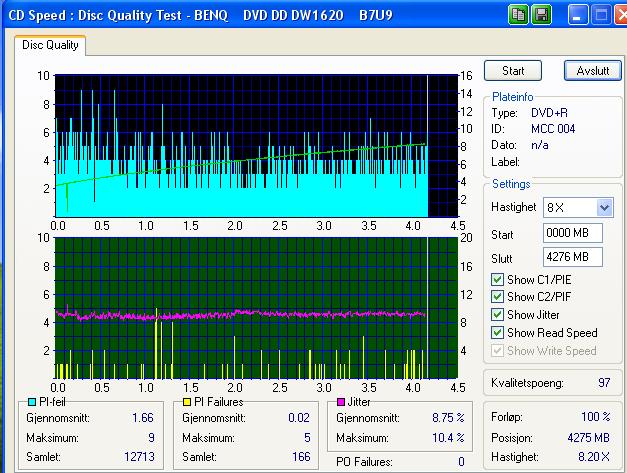
Task: Edit the Start field showing 0000 MB
Action: (x=573, y=233)
